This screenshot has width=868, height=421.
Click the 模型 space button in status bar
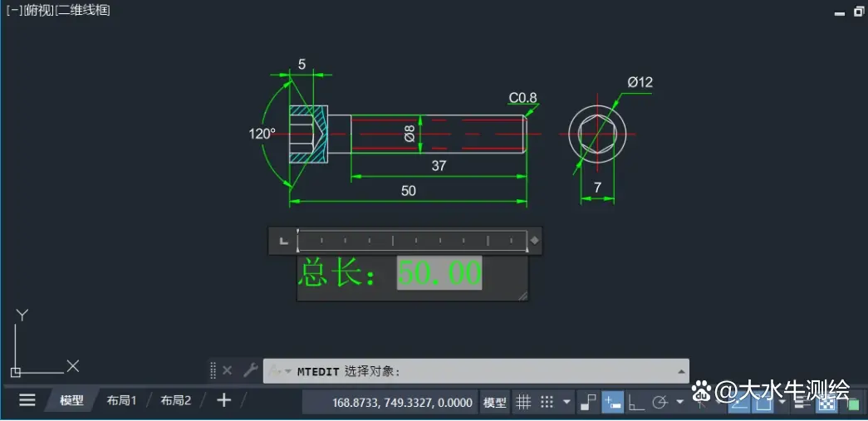click(495, 402)
